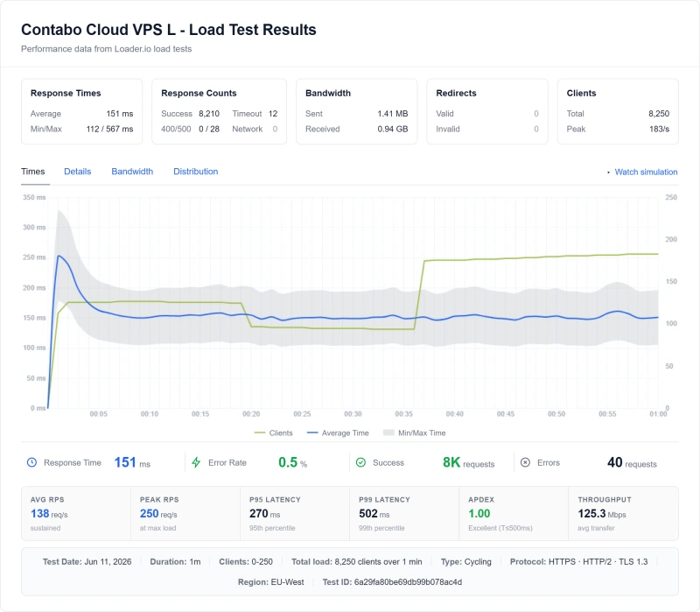Screen dimensions: 700x612
Task: Click the Sent value 1.41 MB
Action: pyautogui.click(x=392, y=114)
